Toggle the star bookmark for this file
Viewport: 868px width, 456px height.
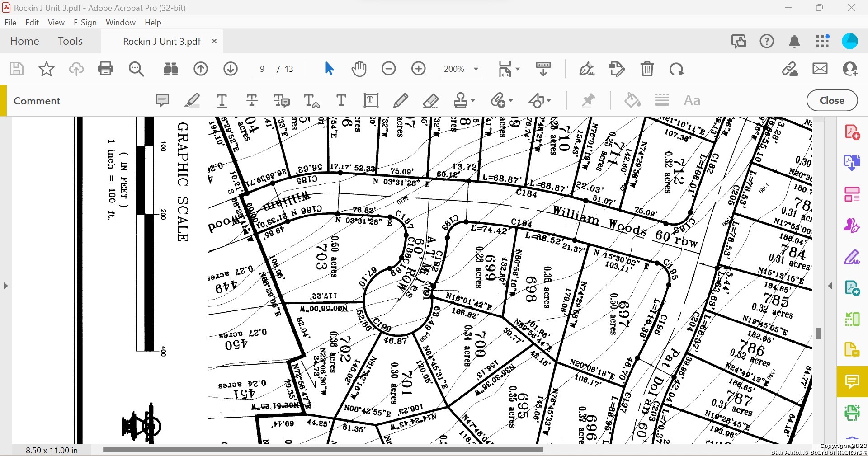tap(46, 69)
